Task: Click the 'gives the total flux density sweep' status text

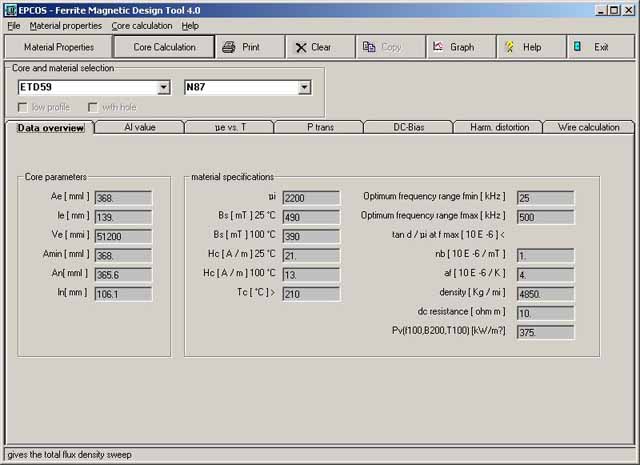Action: pyautogui.click(x=69, y=455)
